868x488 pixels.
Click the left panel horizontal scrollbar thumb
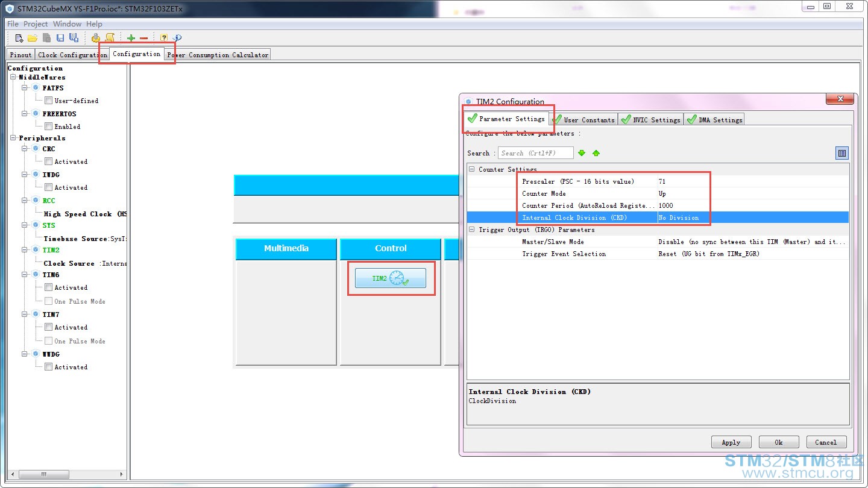tap(43, 475)
